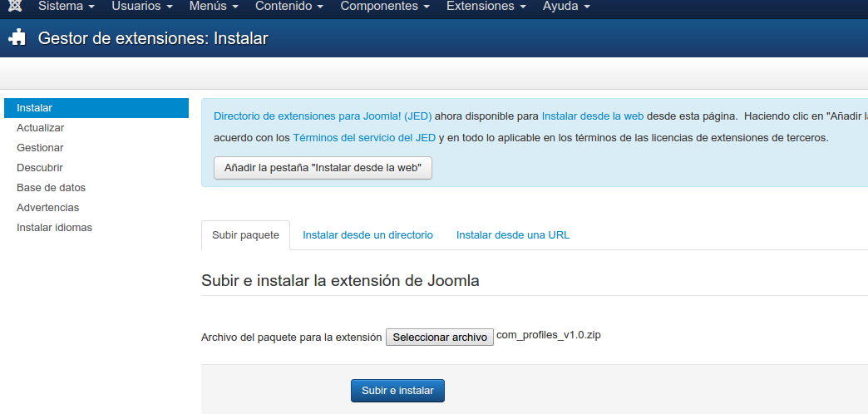Expand the Contenido menu
The width and height of the screenshot is (868, 414).
coord(289,7)
